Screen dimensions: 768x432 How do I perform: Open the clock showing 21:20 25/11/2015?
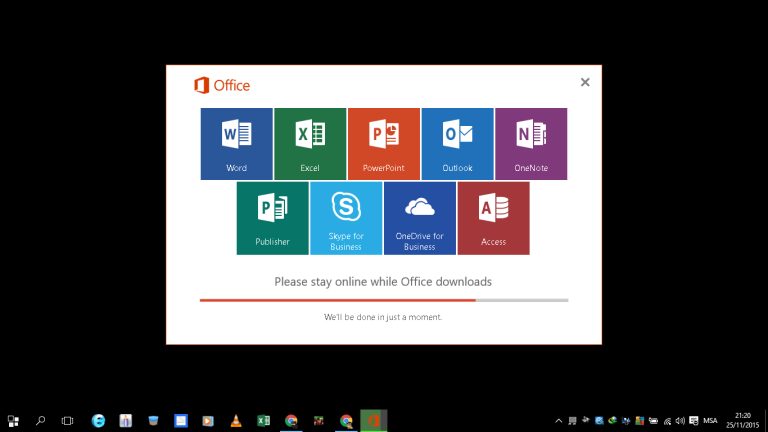(743, 421)
